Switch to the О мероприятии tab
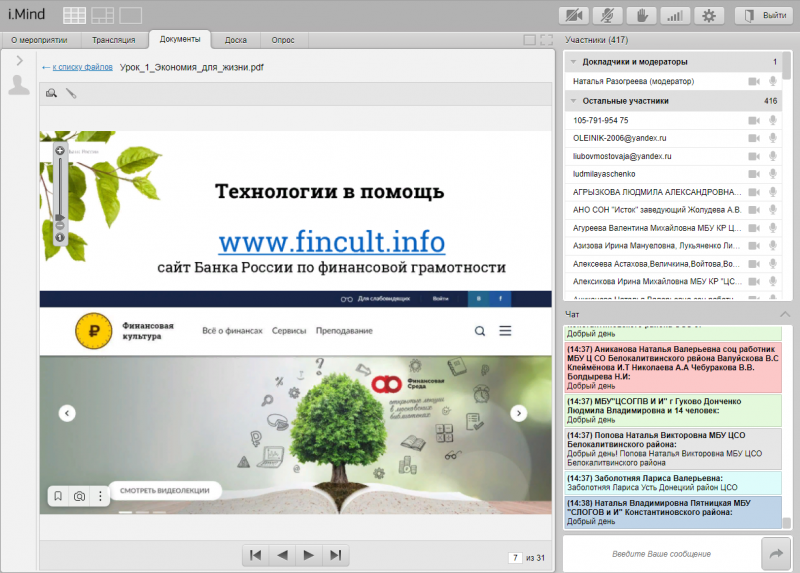Image resolution: width=800 pixels, height=573 pixels. click(39, 40)
